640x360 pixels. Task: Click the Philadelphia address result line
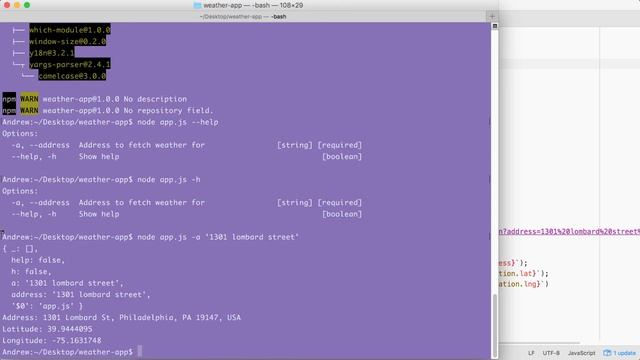pyautogui.click(x=122, y=318)
